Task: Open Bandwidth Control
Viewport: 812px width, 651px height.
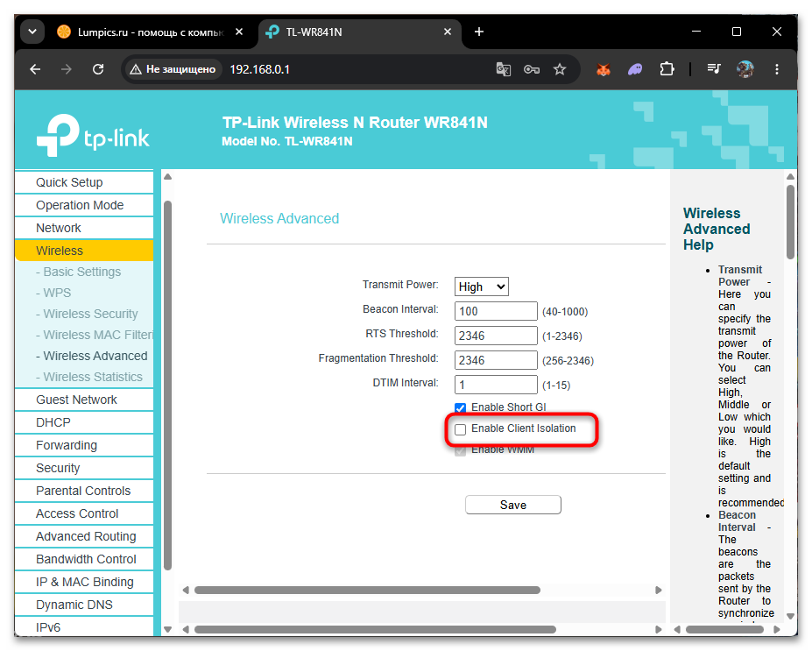Action: (84, 559)
